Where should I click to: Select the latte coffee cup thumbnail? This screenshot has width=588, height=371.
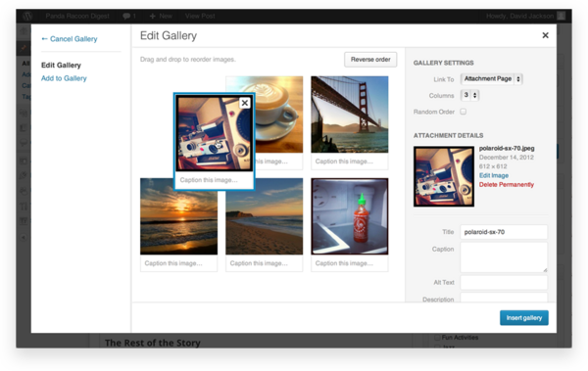click(279, 115)
